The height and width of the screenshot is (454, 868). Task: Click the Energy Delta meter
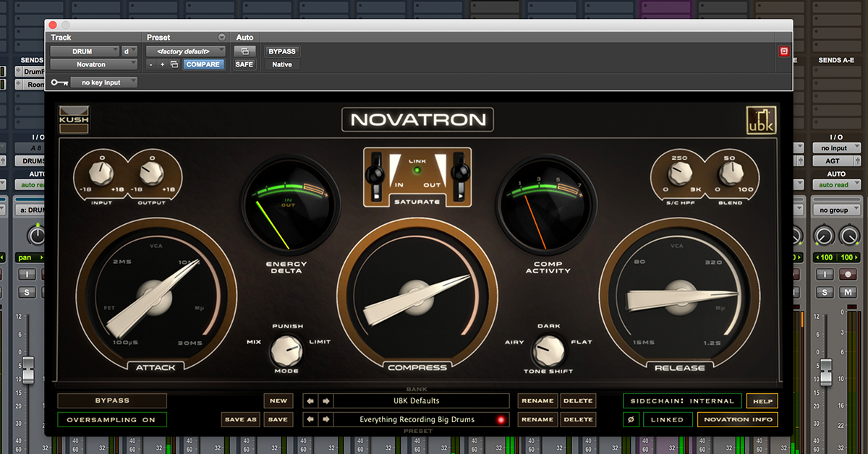point(289,206)
